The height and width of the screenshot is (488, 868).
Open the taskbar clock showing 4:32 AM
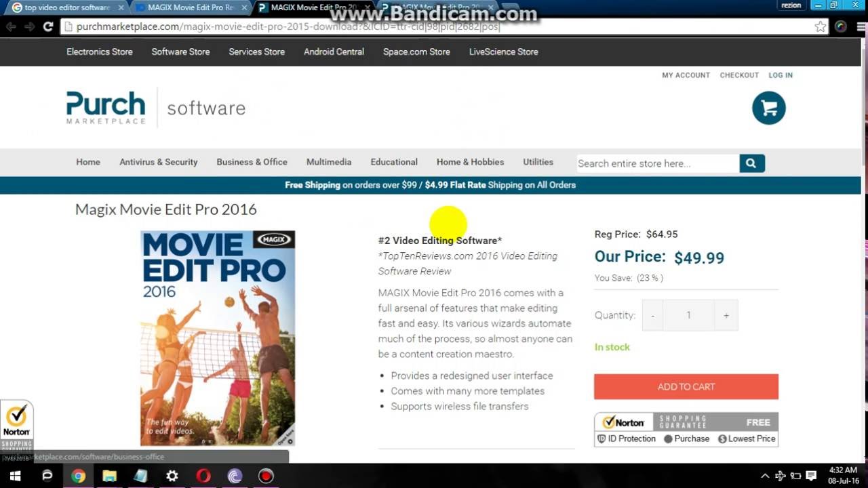pyautogui.click(x=842, y=476)
